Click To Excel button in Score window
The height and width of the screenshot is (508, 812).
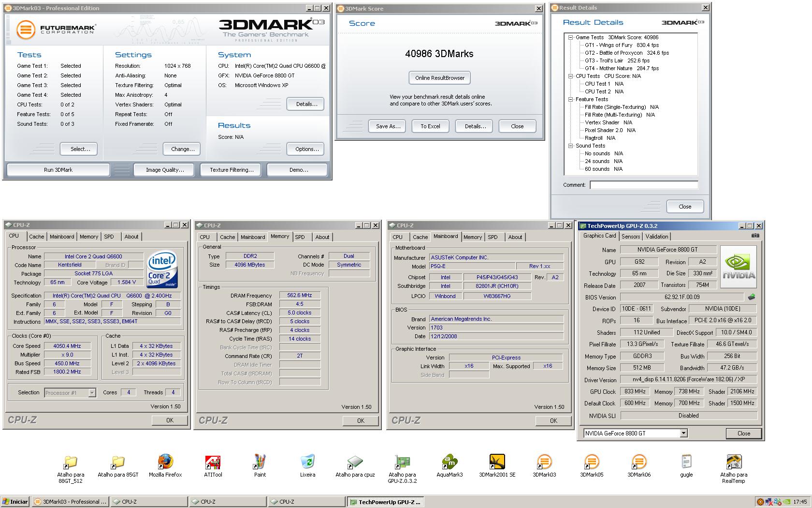[430, 126]
